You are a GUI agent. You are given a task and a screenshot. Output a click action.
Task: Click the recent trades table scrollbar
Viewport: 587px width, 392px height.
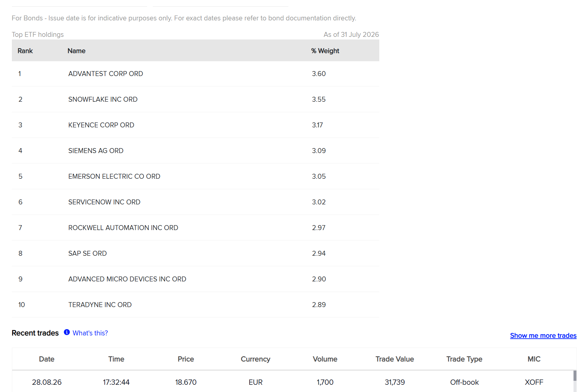pyautogui.click(x=575, y=381)
